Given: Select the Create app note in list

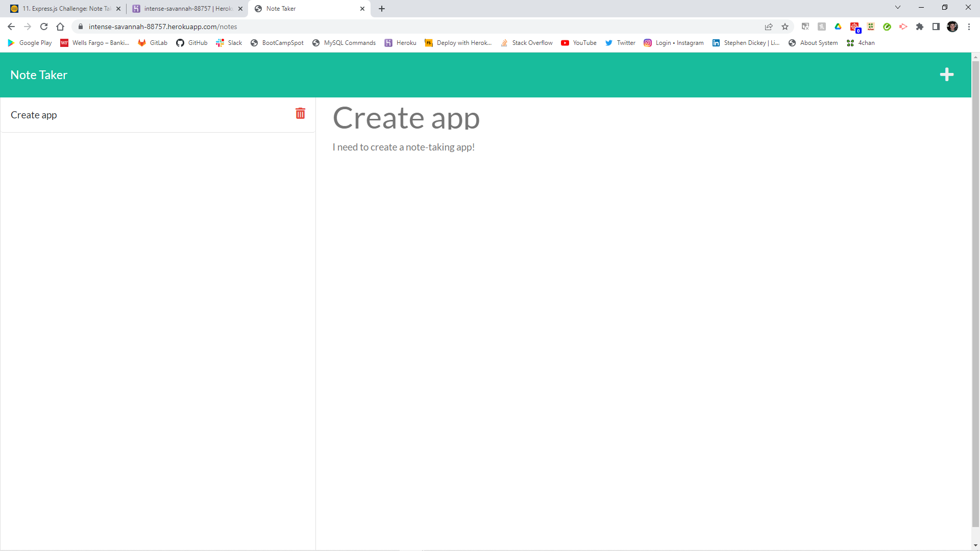Looking at the screenshot, I should (x=34, y=115).
